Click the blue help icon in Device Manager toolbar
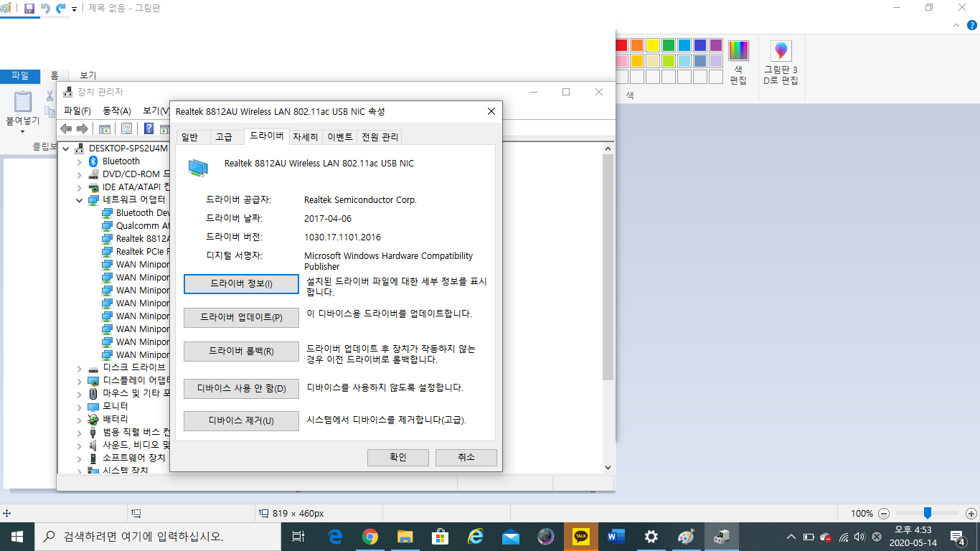The height and width of the screenshot is (551, 980). (x=149, y=128)
